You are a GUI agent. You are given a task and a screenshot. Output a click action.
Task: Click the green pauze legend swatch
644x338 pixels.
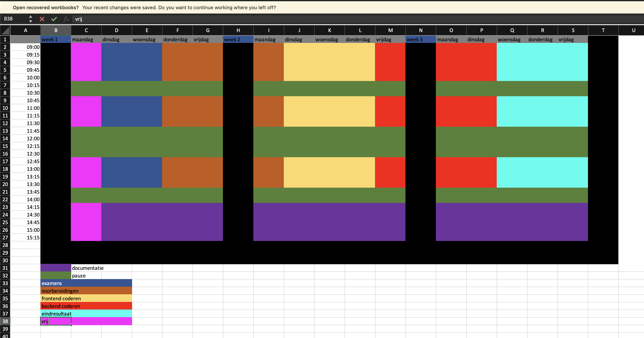pyautogui.click(x=55, y=275)
